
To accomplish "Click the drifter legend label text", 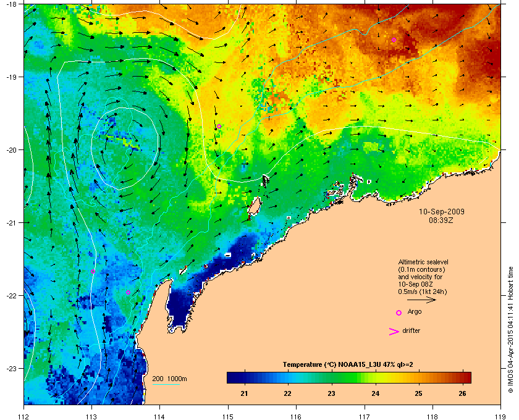I will 411,330.
